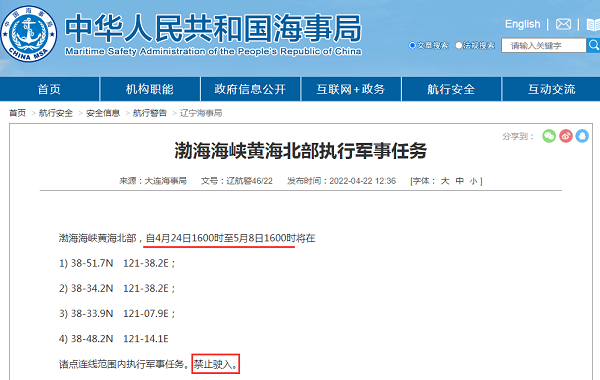The image size is (600, 380).
Task: Share article via green WeChat icon
Action: point(549,136)
